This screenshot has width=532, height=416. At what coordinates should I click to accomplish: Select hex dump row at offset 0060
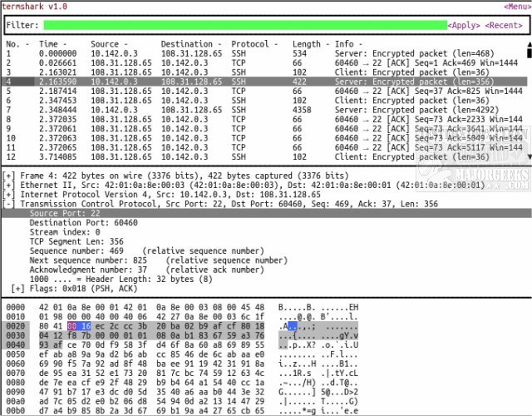[x=182, y=364]
